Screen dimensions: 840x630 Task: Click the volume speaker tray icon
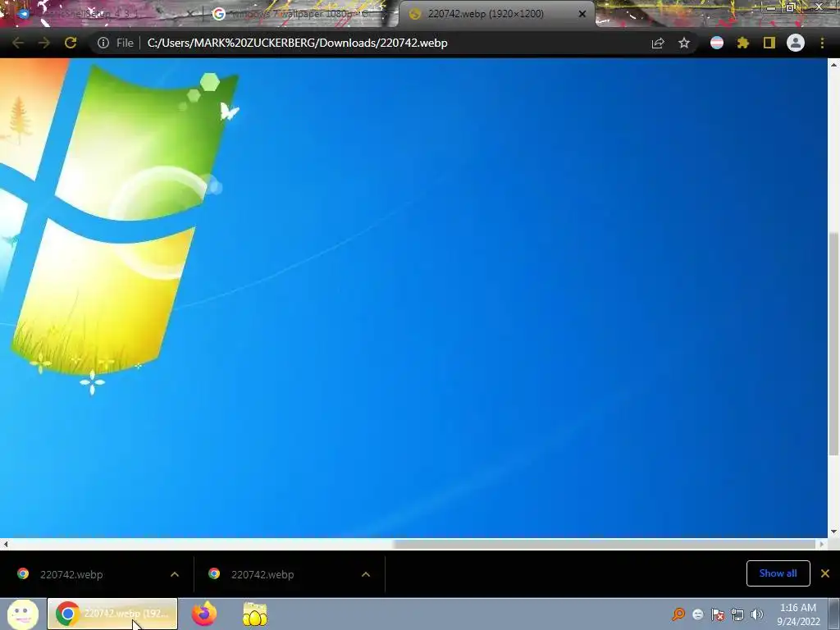point(756,614)
